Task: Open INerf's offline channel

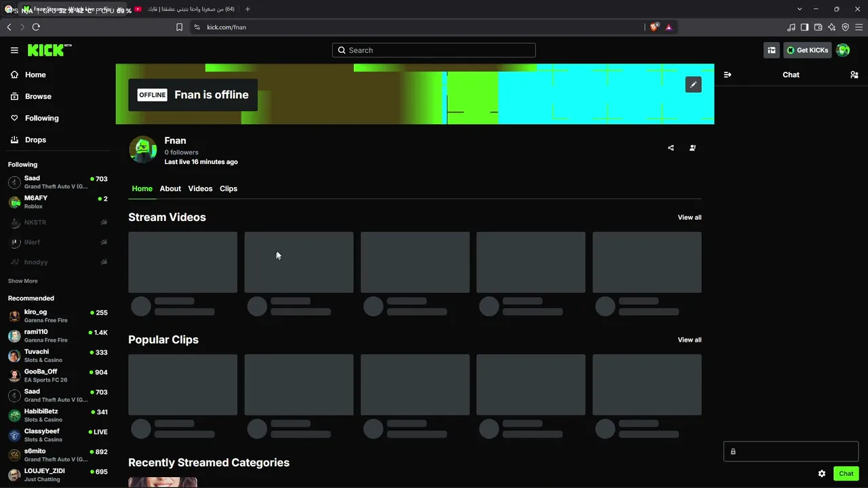Action: 58,242
